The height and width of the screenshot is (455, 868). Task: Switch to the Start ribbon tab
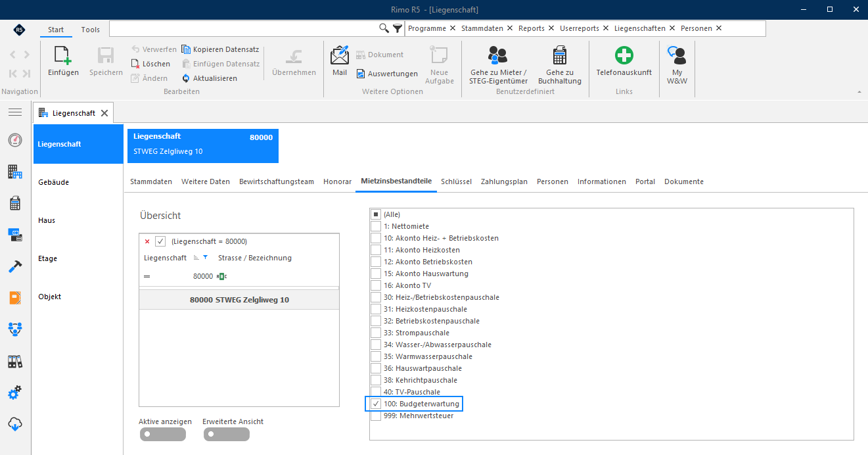point(56,30)
